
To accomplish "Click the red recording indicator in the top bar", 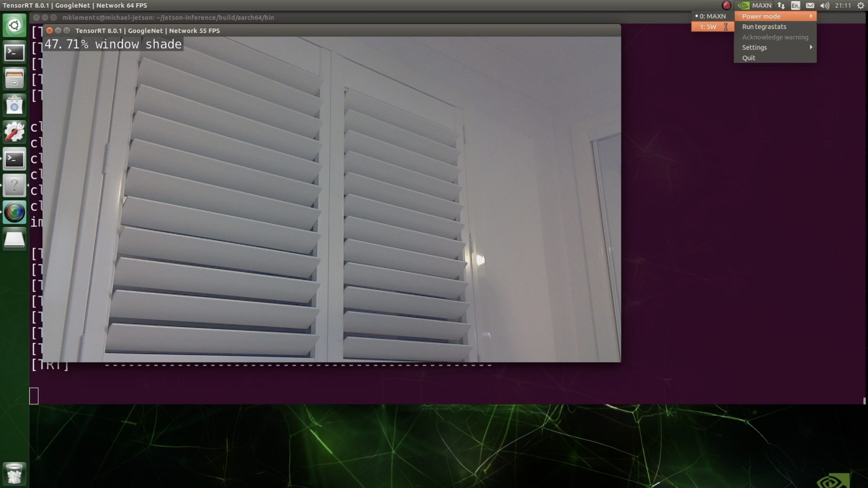I will point(726,5).
